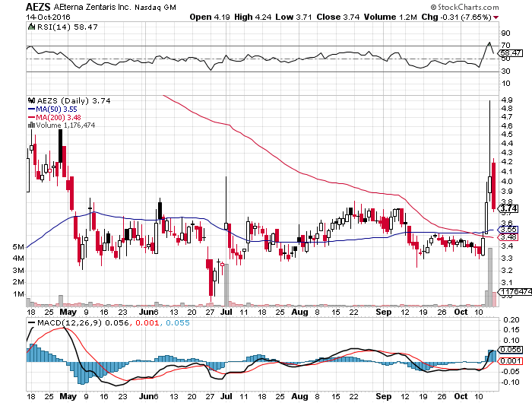The height and width of the screenshot is (403, 532).
Task: Click the 4.5 price axis label
Action: pyautogui.click(x=507, y=135)
